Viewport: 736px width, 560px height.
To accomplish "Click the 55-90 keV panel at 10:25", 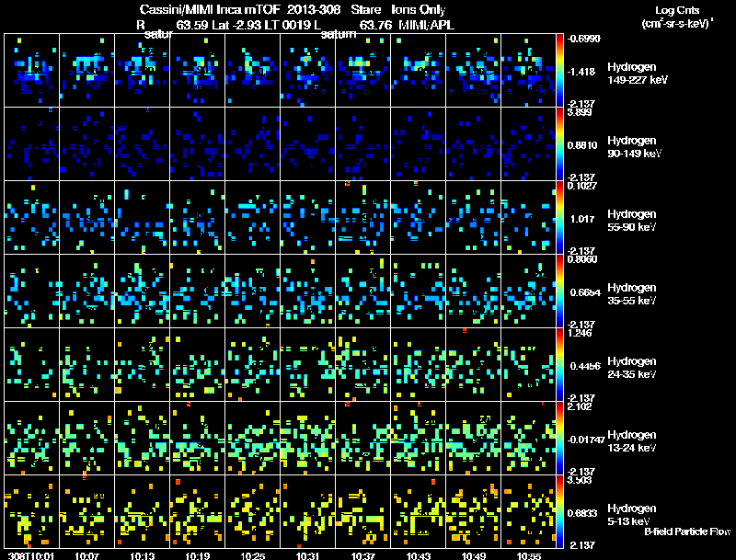I will (252, 218).
